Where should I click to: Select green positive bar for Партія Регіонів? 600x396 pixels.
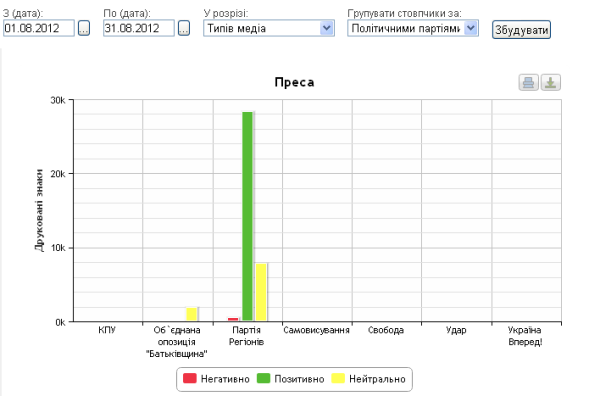point(248,216)
